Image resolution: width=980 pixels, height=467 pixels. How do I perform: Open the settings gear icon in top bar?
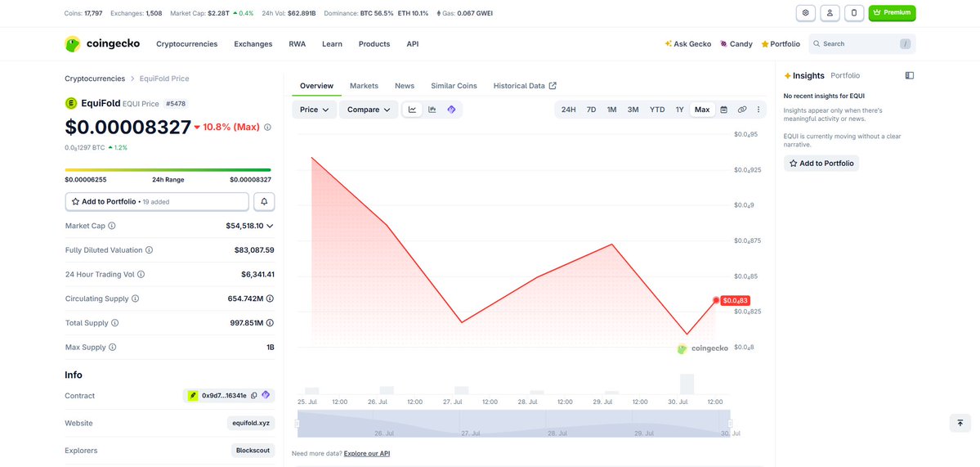tap(806, 12)
